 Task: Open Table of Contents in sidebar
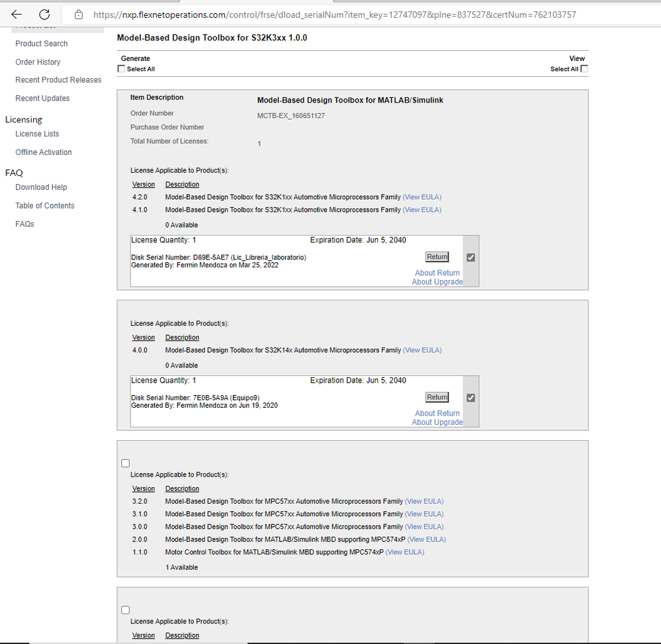point(45,206)
